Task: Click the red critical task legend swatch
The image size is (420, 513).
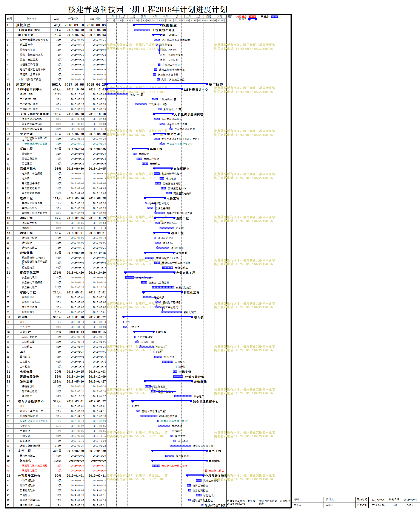Action: tap(252, 17)
